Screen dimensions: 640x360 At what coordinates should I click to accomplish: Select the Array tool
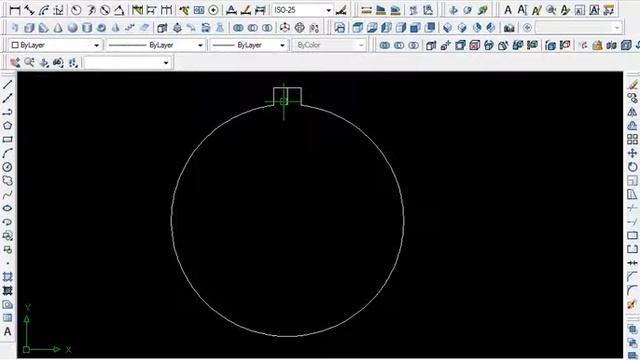coord(632,140)
